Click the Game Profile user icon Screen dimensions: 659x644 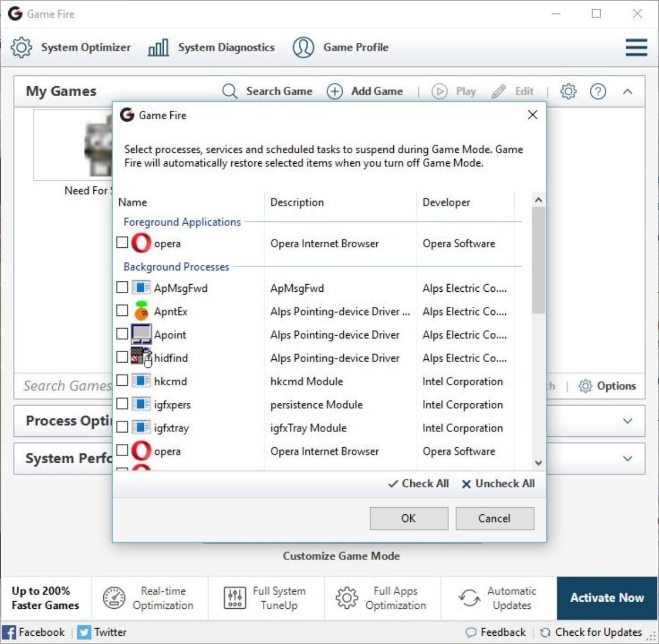pos(303,47)
